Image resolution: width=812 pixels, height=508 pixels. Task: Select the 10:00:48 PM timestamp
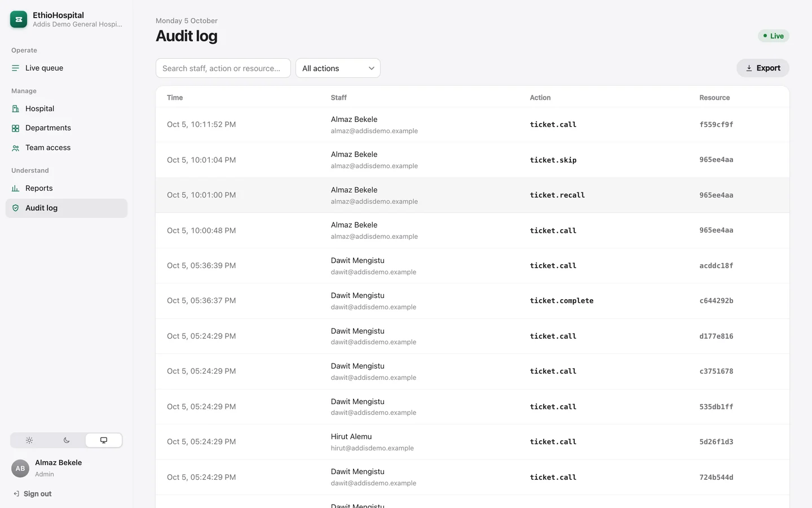pyautogui.click(x=201, y=231)
